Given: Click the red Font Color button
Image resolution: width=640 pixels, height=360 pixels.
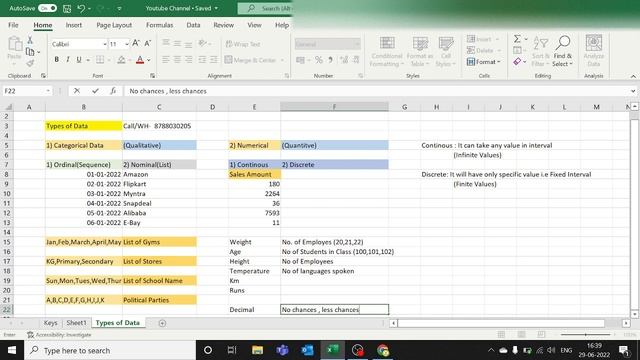Looking at the screenshot, I should point(140,60).
